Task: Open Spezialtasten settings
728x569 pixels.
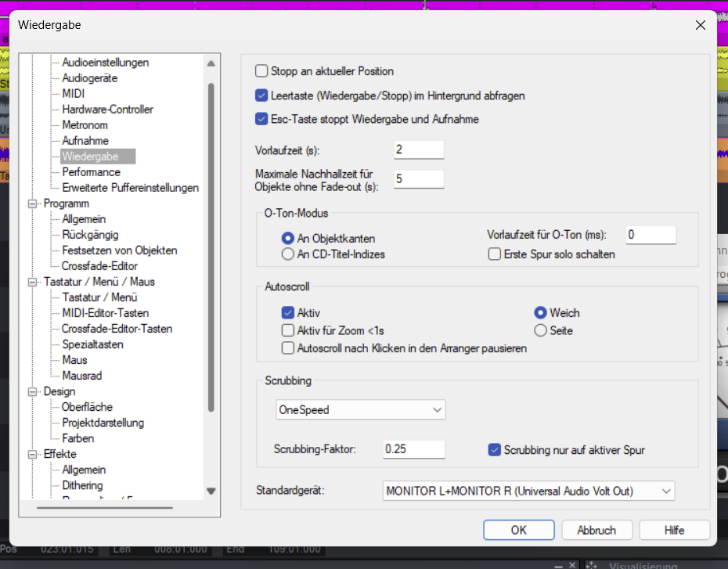Action: [93, 344]
